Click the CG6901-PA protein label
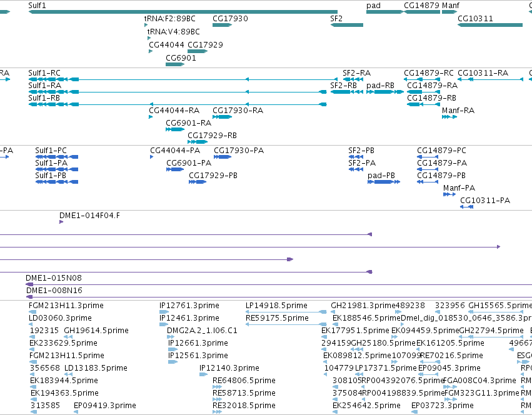The width and height of the screenshot is (532, 415). click(189, 163)
